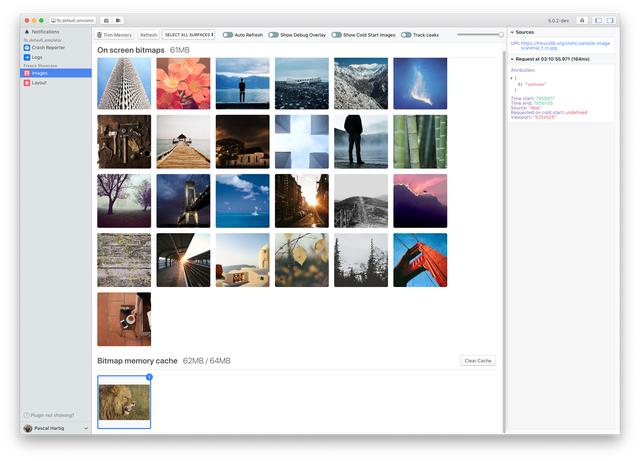Open the user menu chevron beside Pascal Hartig

[86, 428]
